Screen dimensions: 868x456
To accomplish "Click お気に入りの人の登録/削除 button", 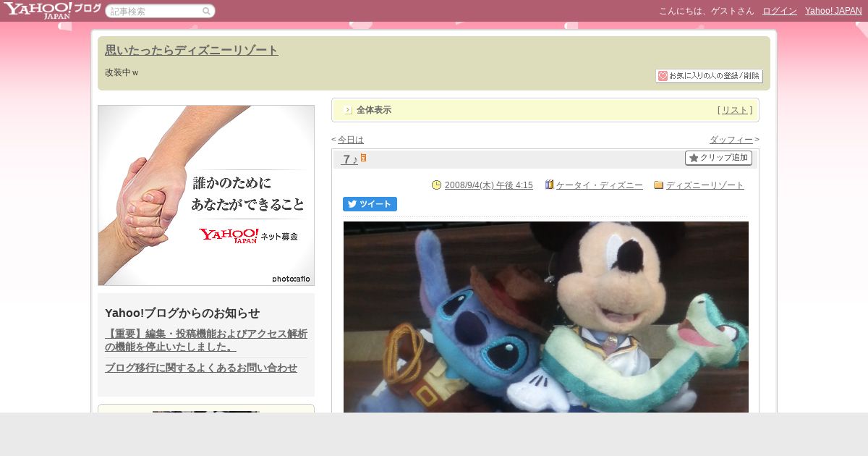I will [709, 76].
